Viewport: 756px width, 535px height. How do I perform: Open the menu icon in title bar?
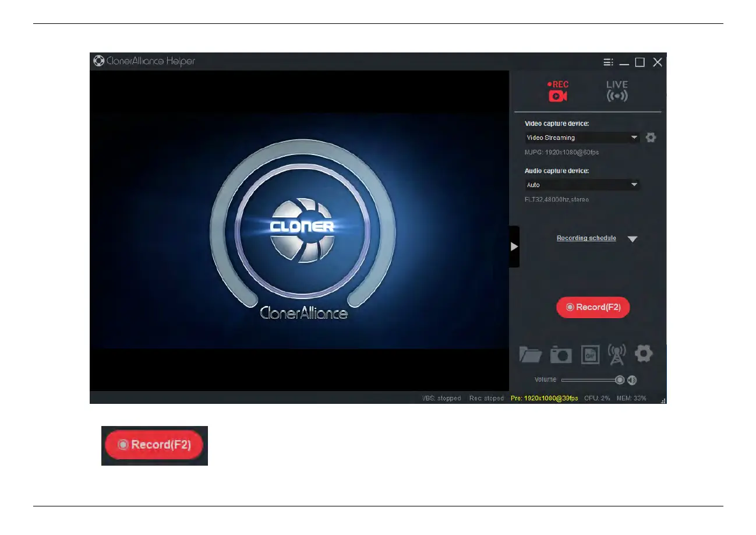click(x=607, y=62)
